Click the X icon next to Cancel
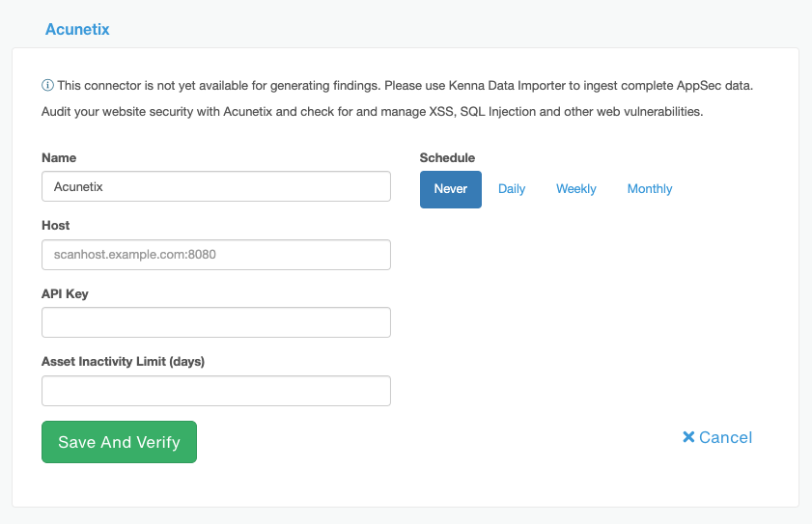Viewport: 812px width, 524px height. 688,437
